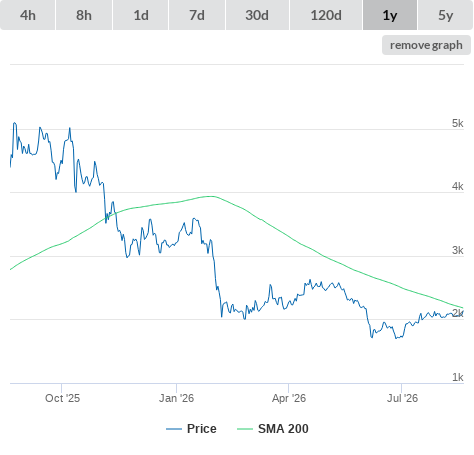Select the 4h time range tab
The width and height of the screenshot is (474, 455).
28,15
